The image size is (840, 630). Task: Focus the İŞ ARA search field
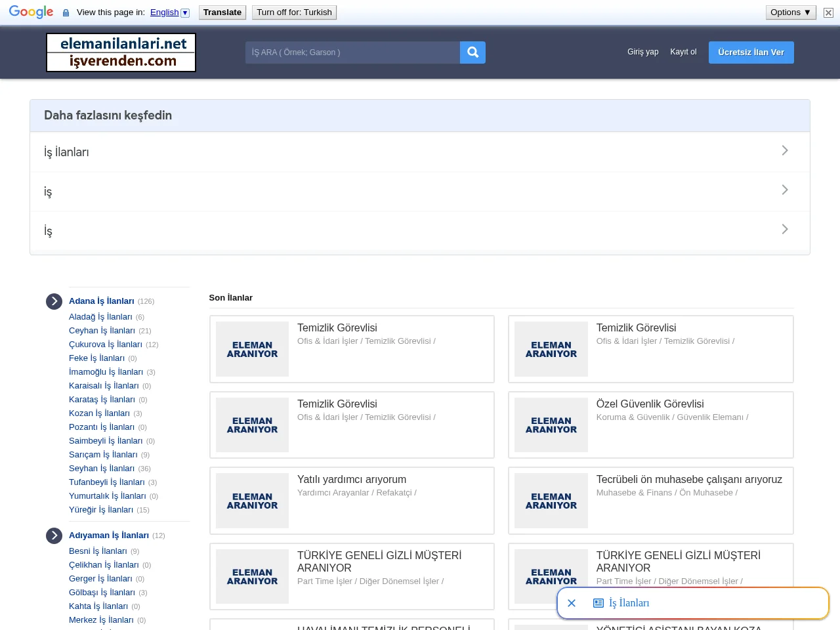(352, 52)
